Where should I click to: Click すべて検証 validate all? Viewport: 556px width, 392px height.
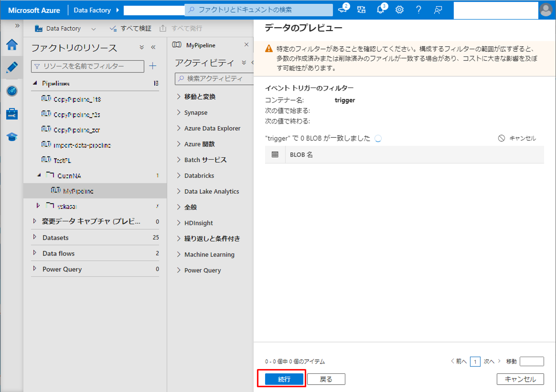131,29
